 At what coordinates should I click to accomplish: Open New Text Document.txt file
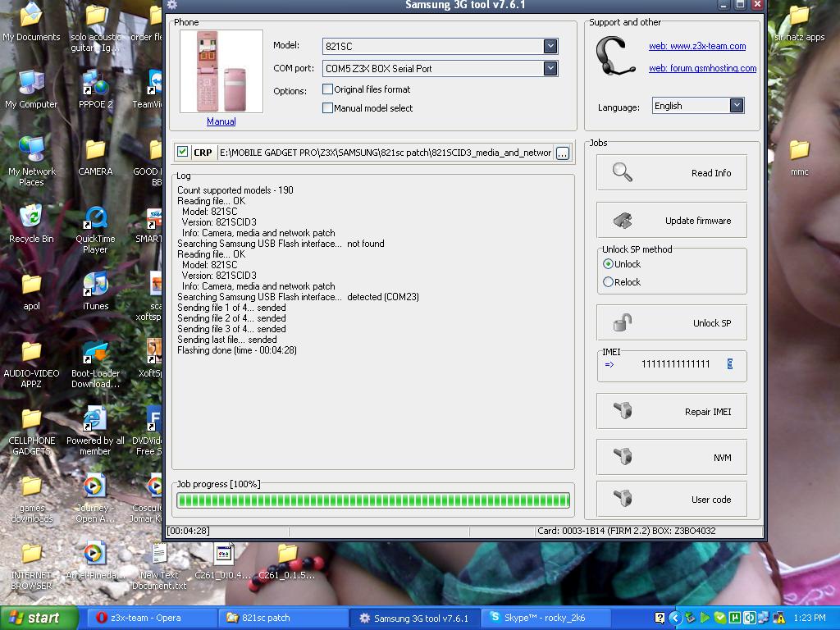(159, 566)
